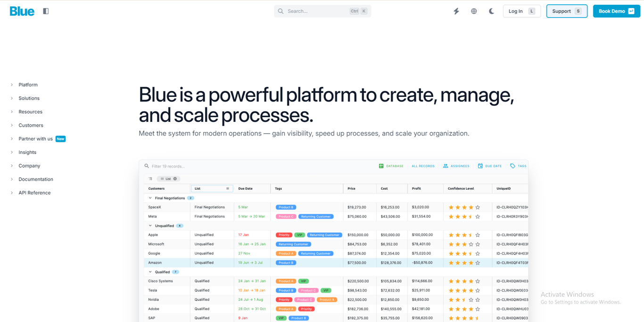
Task: Click Product B tag in SpaceX row
Action: (x=286, y=207)
